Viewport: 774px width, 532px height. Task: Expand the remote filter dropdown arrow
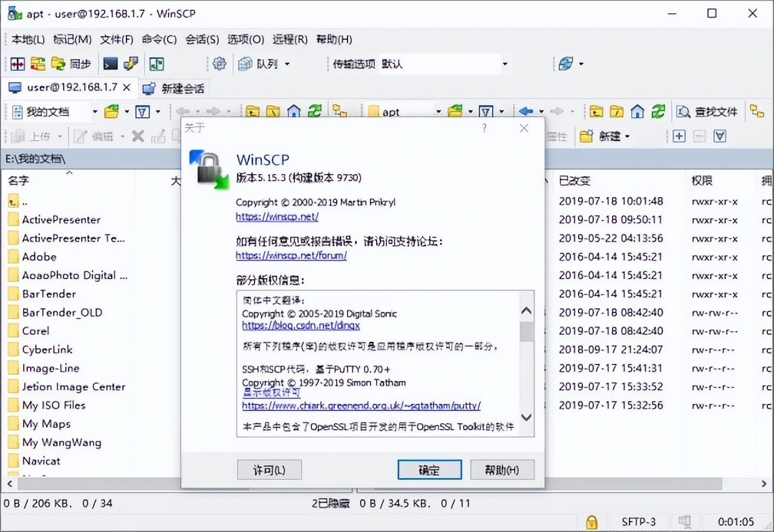pyautogui.click(x=501, y=111)
